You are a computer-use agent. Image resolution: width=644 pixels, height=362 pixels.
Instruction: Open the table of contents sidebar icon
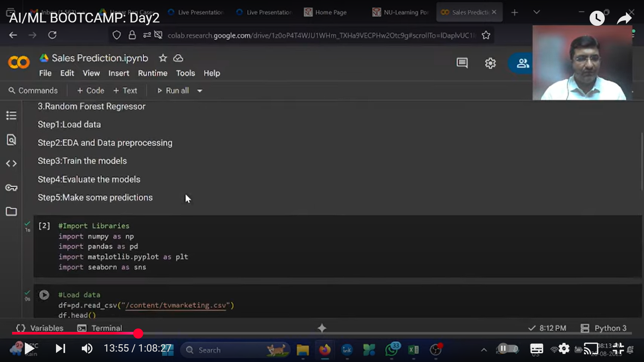[x=11, y=116]
